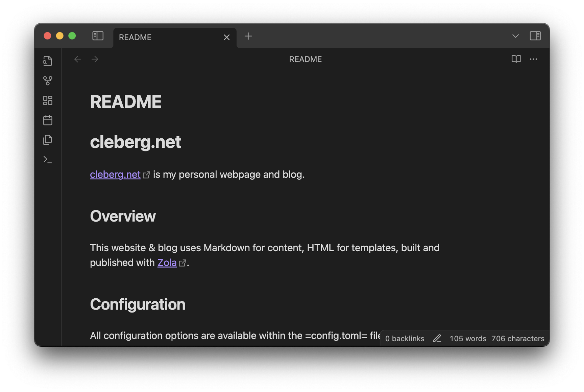
Task: Open the in-file search sidebar icon
Action: pos(47,61)
